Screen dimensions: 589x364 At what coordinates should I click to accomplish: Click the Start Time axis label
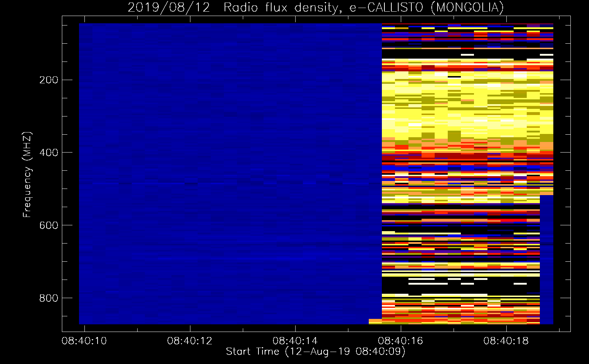point(316,352)
